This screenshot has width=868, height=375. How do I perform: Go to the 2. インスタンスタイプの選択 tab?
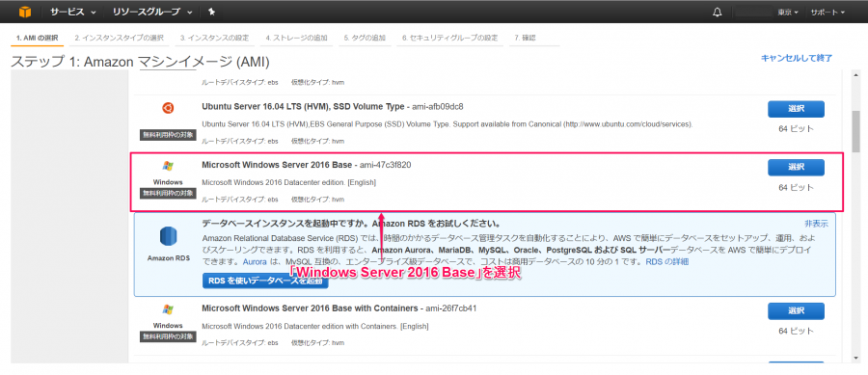[x=119, y=39]
